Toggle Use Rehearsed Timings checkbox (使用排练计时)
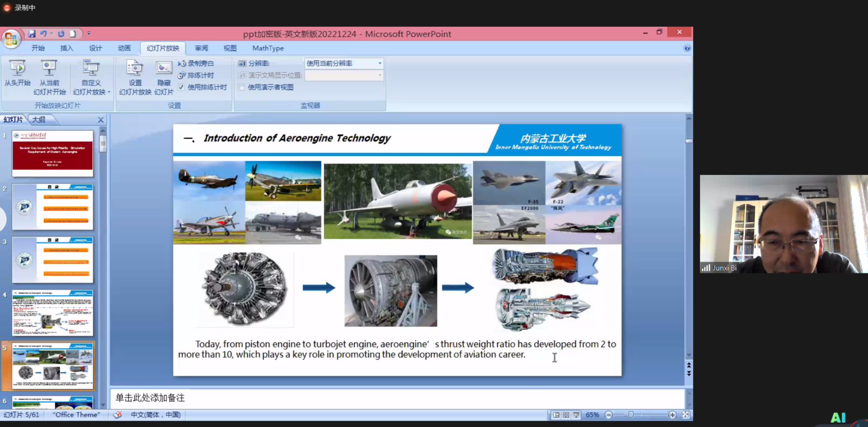This screenshot has height=427, width=868. coord(181,87)
